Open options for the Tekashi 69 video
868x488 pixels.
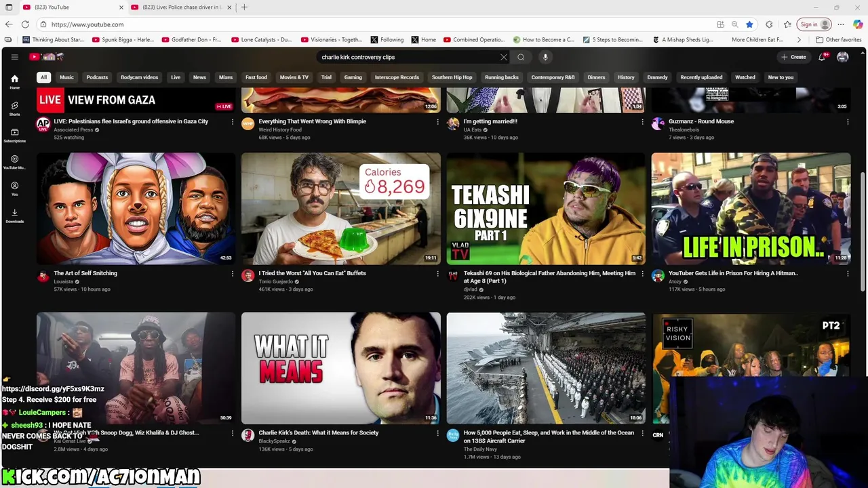(x=642, y=274)
